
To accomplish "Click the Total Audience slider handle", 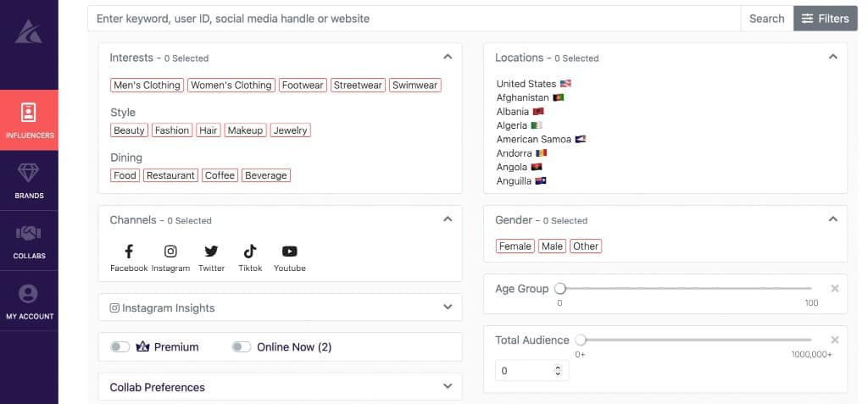I will coord(581,340).
